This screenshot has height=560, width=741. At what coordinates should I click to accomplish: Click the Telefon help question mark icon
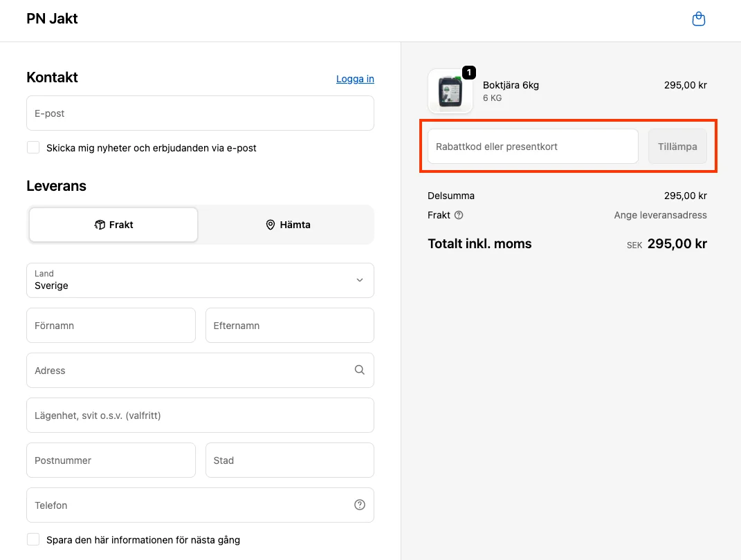360,505
